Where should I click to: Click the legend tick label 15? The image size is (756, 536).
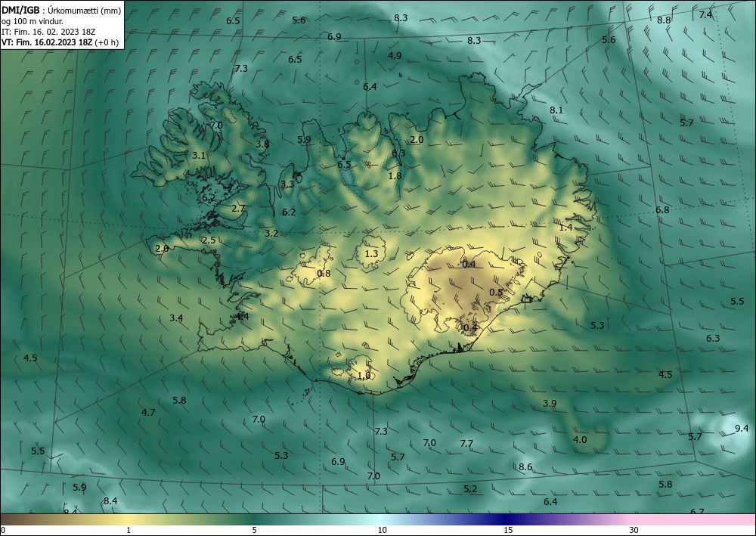pos(508,531)
